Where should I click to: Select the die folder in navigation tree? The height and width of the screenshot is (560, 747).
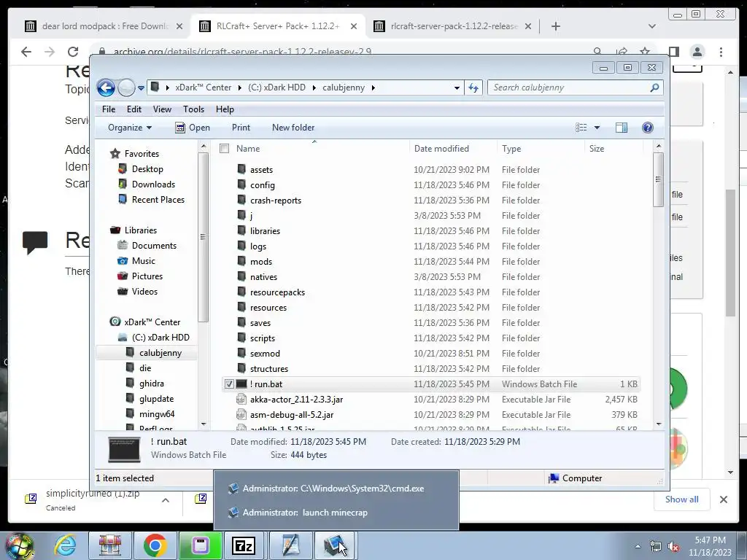click(145, 368)
